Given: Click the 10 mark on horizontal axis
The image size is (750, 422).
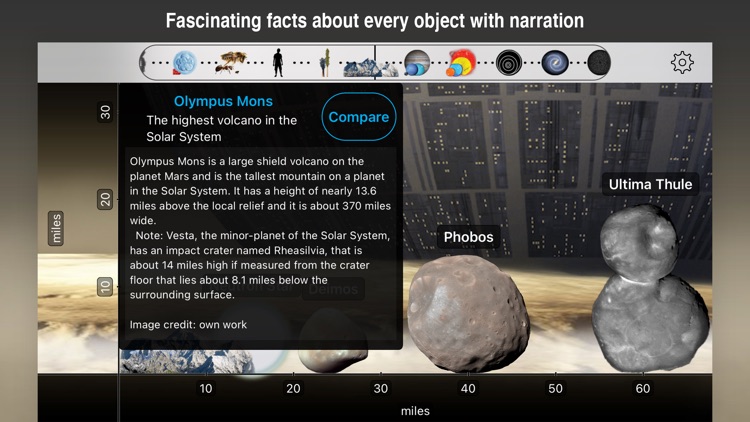Looking at the screenshot, I should [x=206, y=388].
